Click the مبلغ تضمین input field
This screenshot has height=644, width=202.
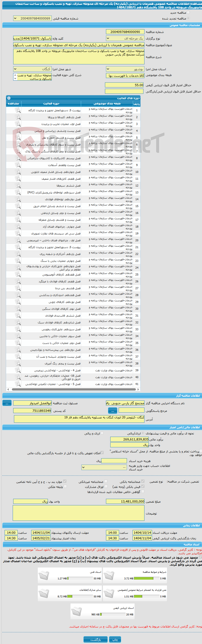pos(125,501)
